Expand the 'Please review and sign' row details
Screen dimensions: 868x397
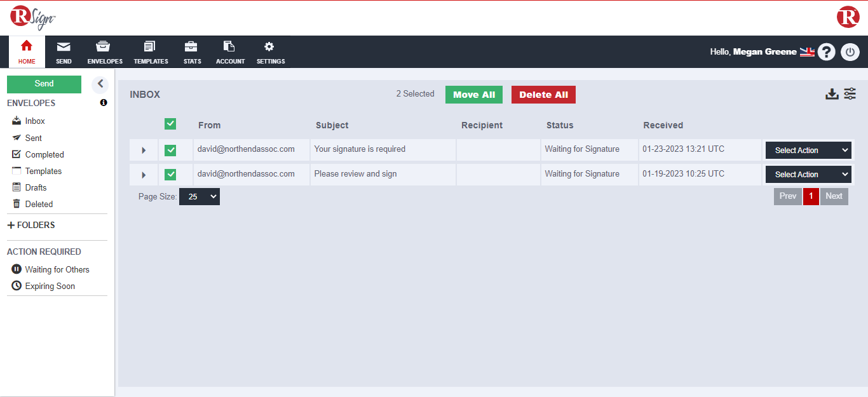point(144,175)
